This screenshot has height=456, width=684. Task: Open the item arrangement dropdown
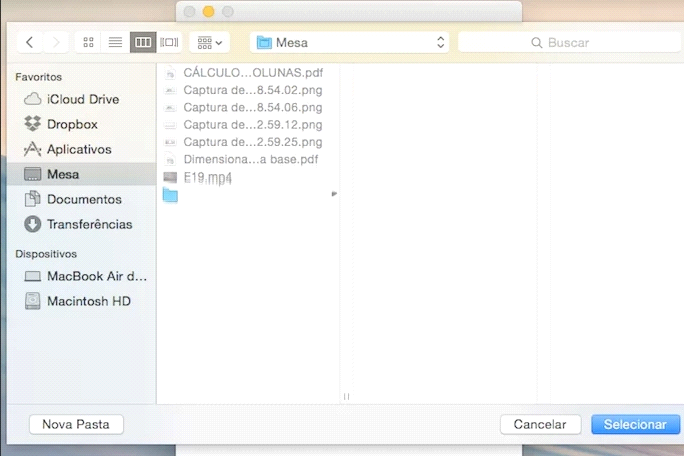coord(209,42)
